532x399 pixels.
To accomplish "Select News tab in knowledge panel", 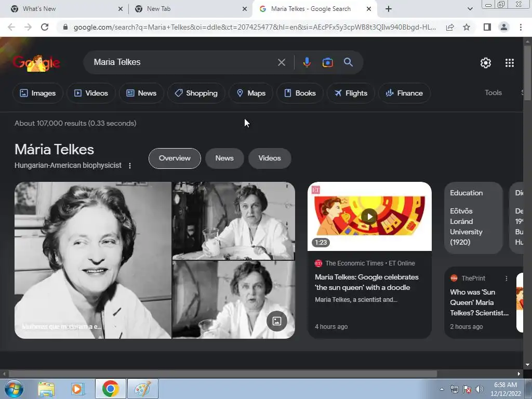I will click(224, 158).
